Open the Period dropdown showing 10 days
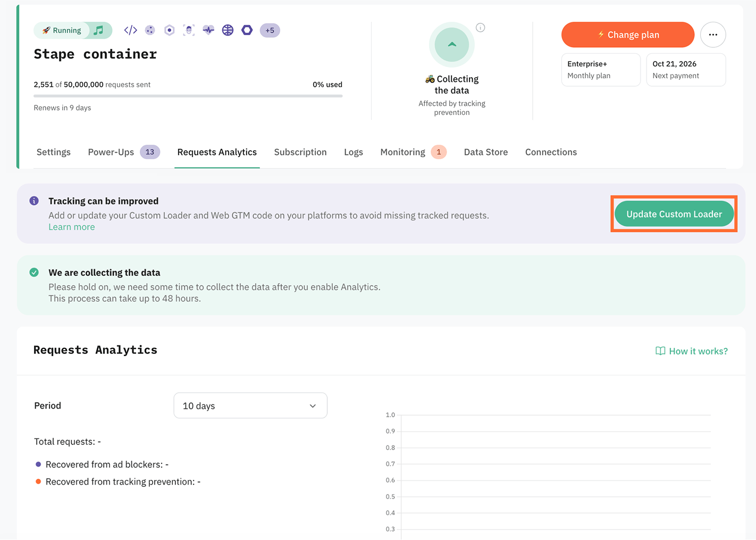The width and height of the screenshot is (756, 540). pos(250,406)
